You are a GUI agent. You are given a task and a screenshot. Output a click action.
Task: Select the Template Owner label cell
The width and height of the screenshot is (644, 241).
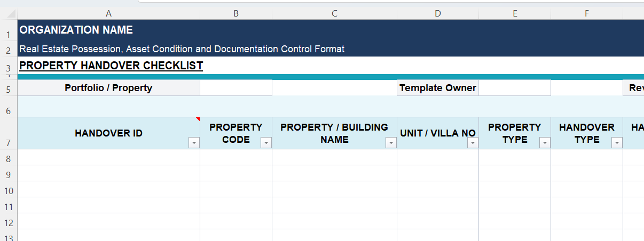(x=437, y=88)
